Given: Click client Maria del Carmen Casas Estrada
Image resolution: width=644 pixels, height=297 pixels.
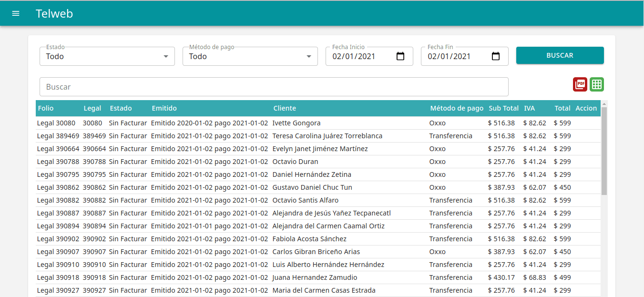Looking at the screenshot, I should pyautogui.click(x=324, y=290).
